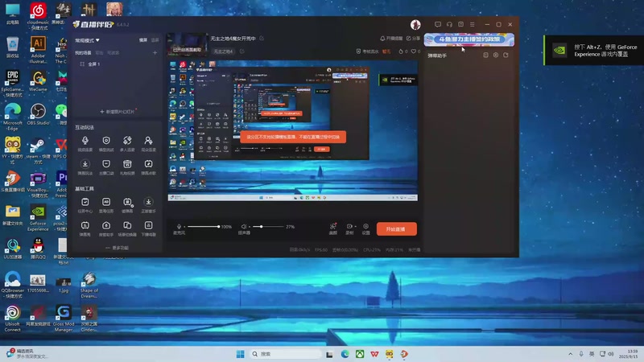Open the Xbox app from the taskbar
The width and height of the screenshot is (644, 362).
(360, 354)
